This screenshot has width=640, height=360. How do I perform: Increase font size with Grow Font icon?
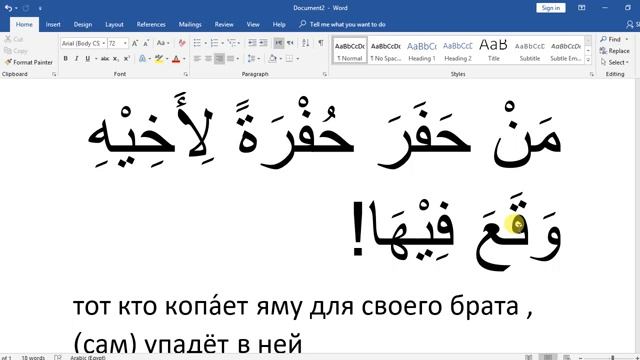pos(135,43)
